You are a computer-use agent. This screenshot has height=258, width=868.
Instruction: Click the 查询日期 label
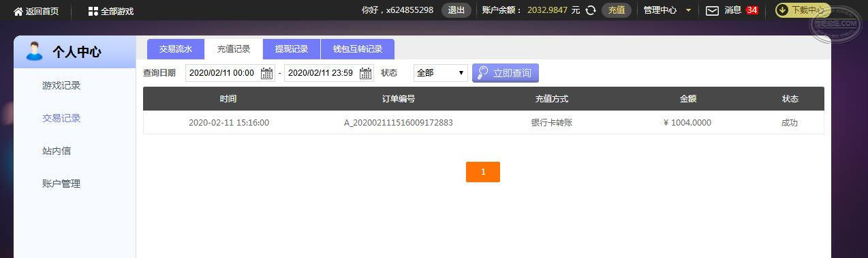159,73
